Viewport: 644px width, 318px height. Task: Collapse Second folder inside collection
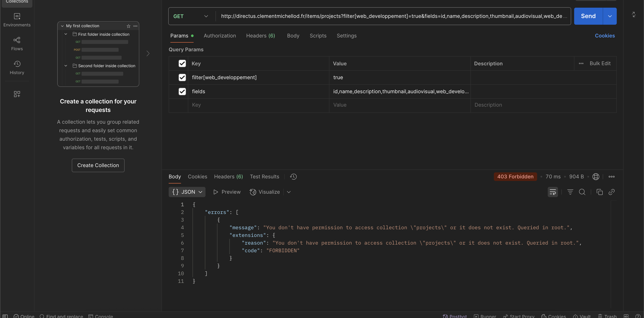66,66
